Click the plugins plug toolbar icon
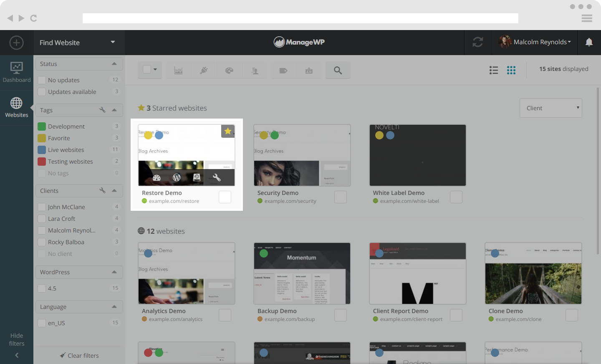The image size is (601, 364). click(x=204, y=71)
